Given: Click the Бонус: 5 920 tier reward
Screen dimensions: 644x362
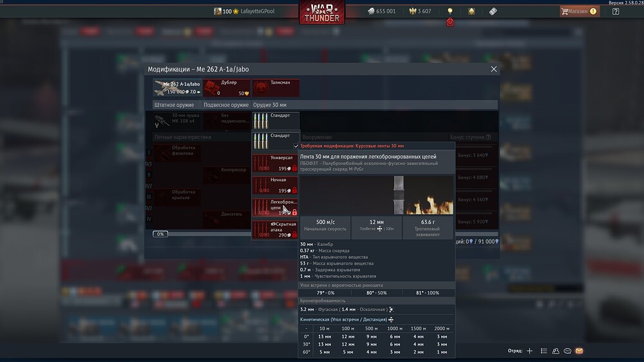Looking at the screenshot, I should click(x=473, y=222).
